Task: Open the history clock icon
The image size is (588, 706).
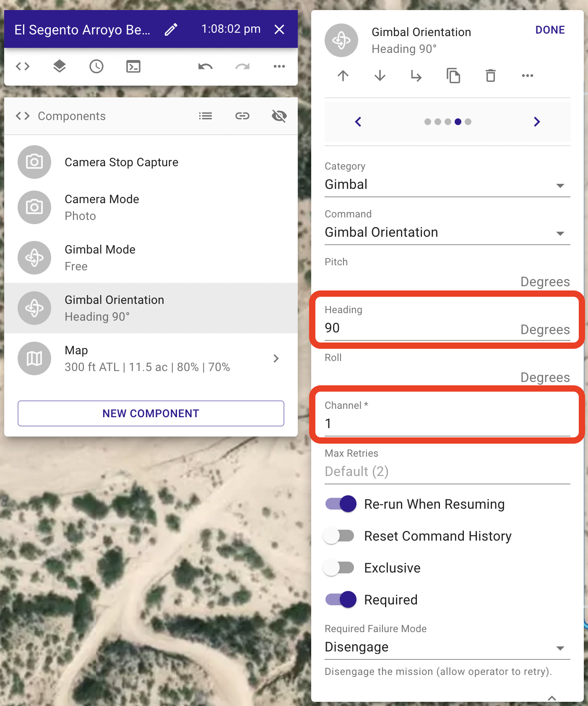Action: tap(96, 66)
